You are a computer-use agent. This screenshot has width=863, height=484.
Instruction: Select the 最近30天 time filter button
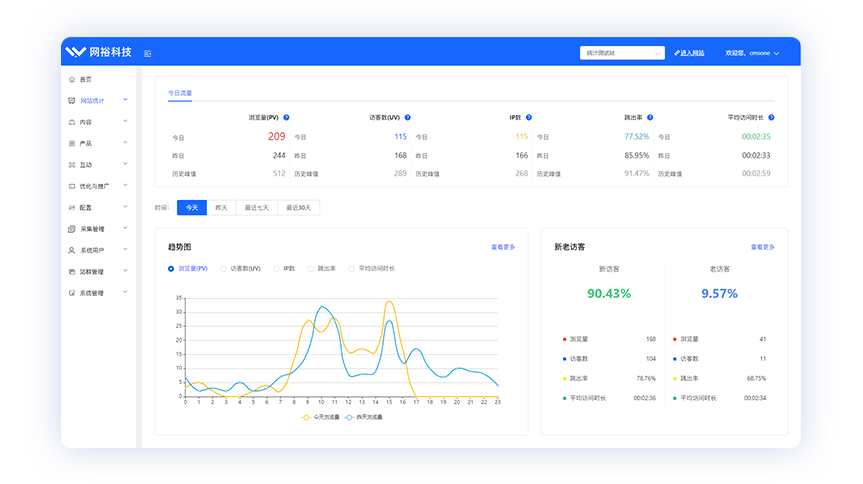coord(299,208)
